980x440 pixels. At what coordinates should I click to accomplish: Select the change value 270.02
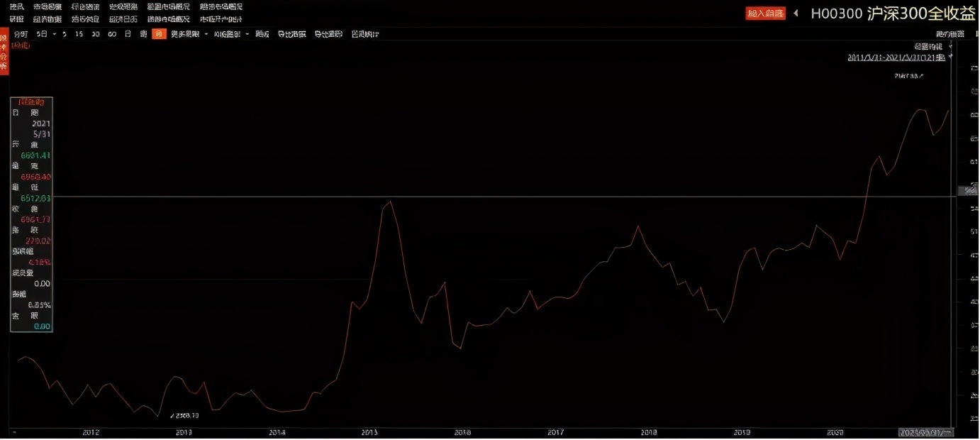coord(38,241)
